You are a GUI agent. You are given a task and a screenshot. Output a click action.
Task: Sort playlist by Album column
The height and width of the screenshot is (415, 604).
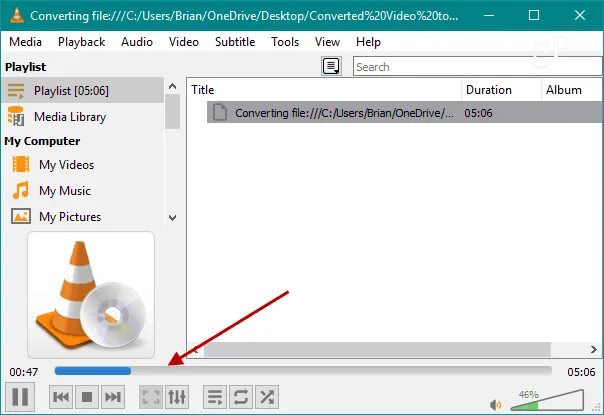pos(572,90)
